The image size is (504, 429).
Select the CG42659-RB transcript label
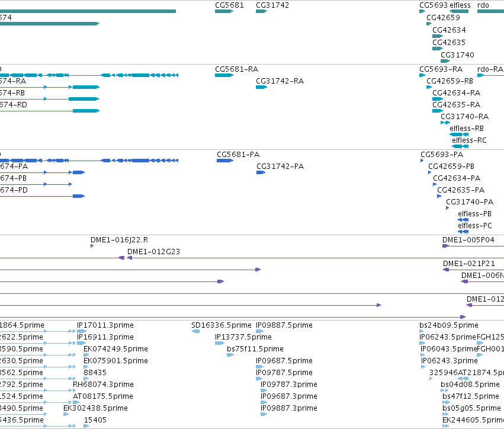coord(450,81)
